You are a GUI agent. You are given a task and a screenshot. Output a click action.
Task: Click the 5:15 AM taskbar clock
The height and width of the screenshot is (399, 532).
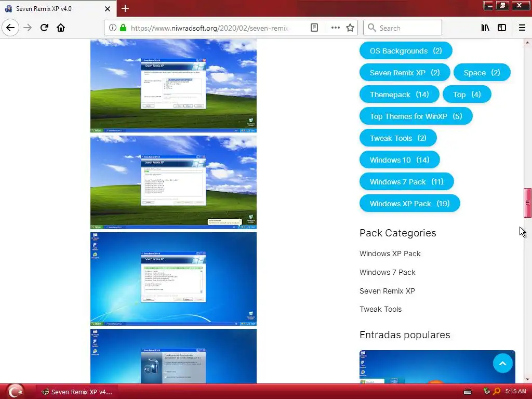click(515, 392)
